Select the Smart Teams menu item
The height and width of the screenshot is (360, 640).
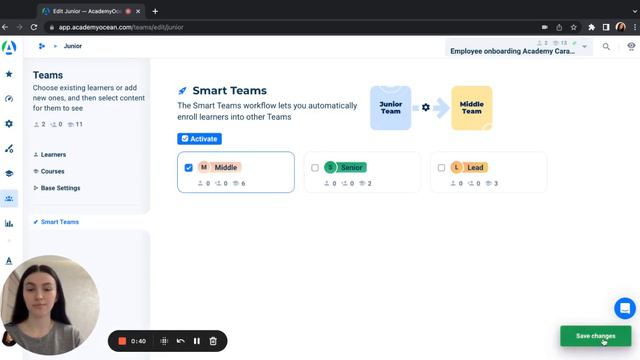click(56, 222)
